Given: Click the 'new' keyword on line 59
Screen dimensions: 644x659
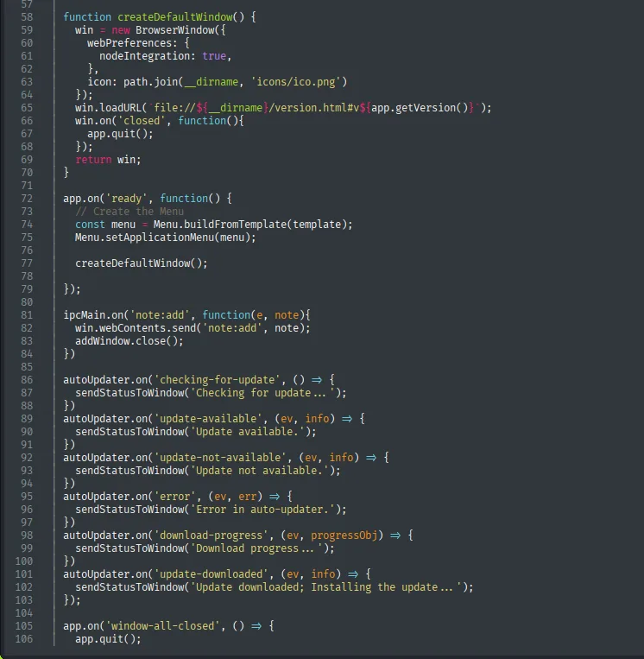Looking at the screenshot, I should 121,30.
